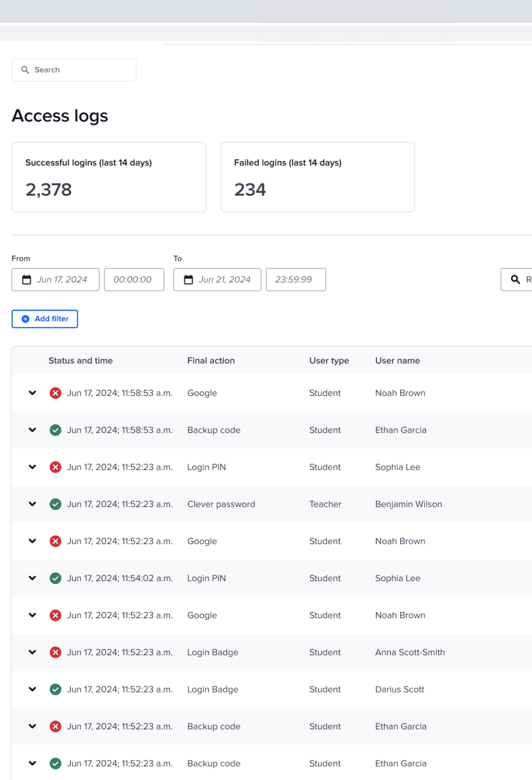Screen dimensions: 532x780
Task: Click the failed status icon for Sophia Lee
Action: [x=55, y=467]
